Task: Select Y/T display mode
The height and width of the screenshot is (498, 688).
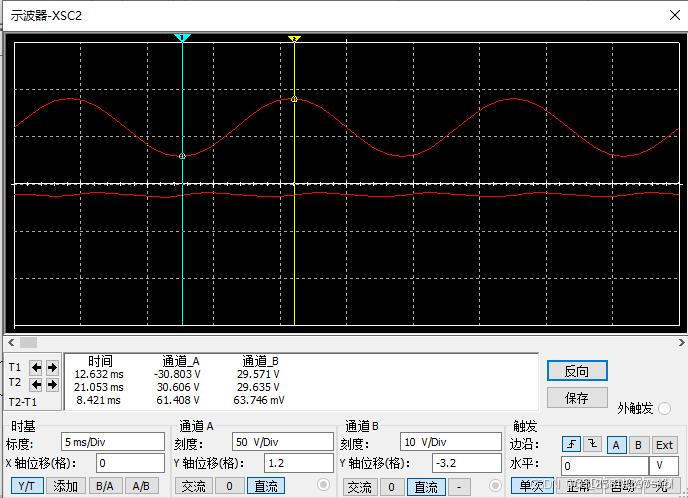Action: coord(26,486)
